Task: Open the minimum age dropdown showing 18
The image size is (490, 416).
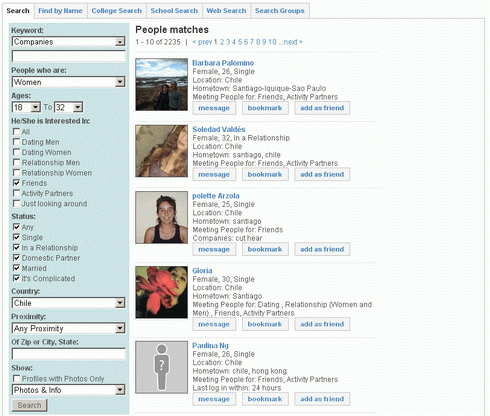Action: click(x=26, y=107)
